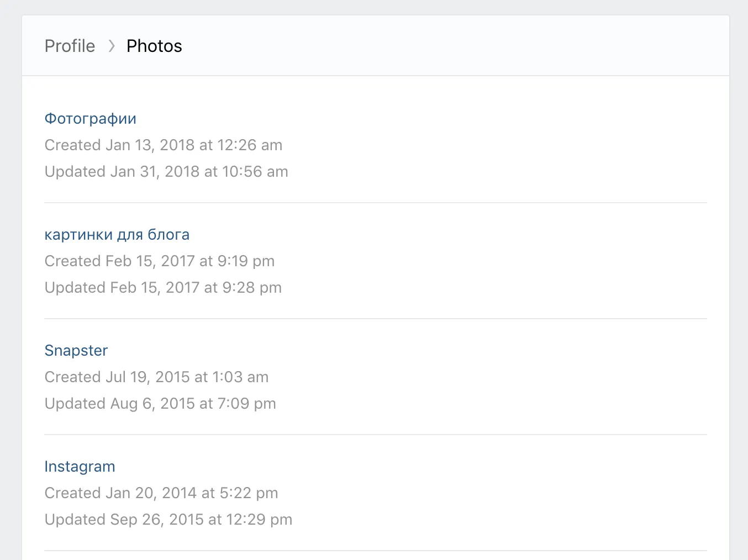The height and width of the screenshot is (560, 748).
Task: Open the Instagram album link
Action: 80,467
